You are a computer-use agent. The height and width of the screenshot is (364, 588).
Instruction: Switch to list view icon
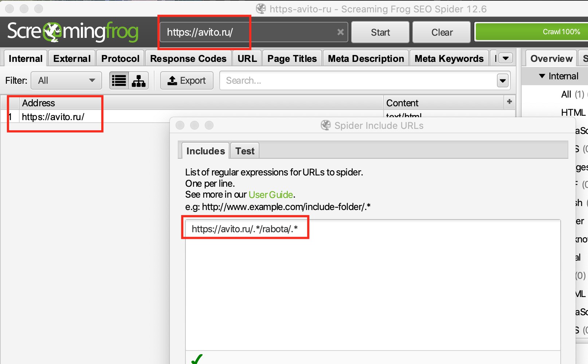(119, 80)
